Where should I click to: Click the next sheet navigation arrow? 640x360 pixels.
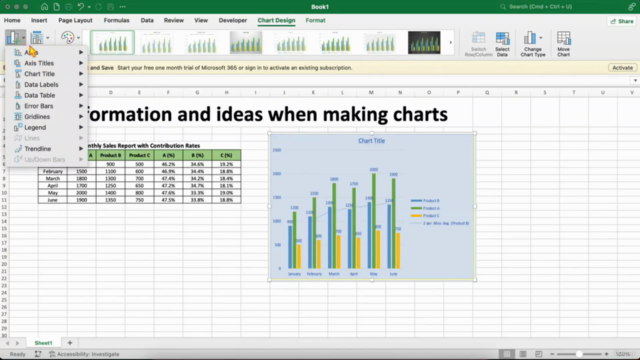[x=17, y=343]
